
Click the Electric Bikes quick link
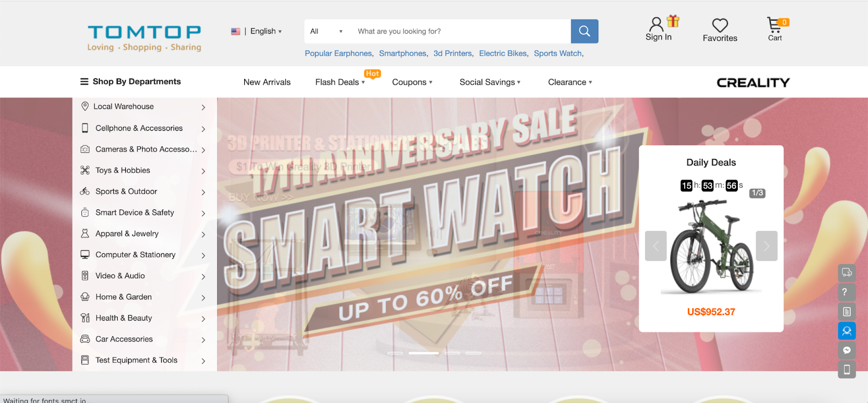pyautogui.click(x=503, y=53)
